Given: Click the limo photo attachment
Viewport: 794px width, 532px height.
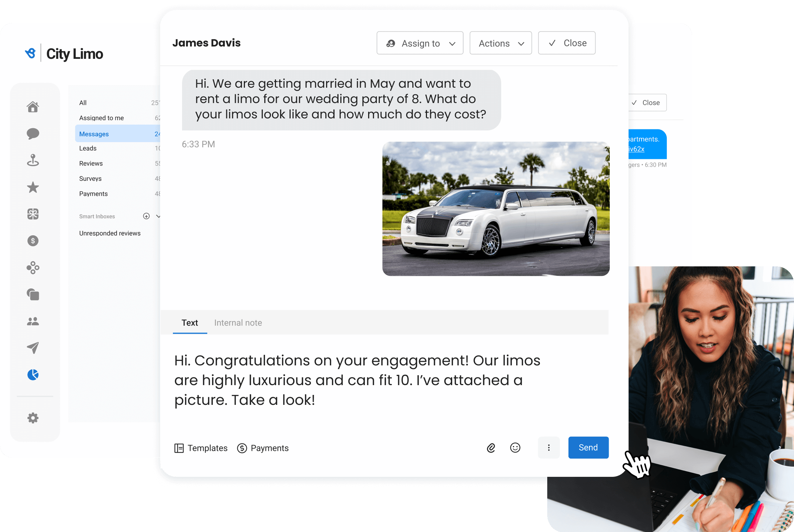Looking at the screenshot, I should click(x=496, y=209).
